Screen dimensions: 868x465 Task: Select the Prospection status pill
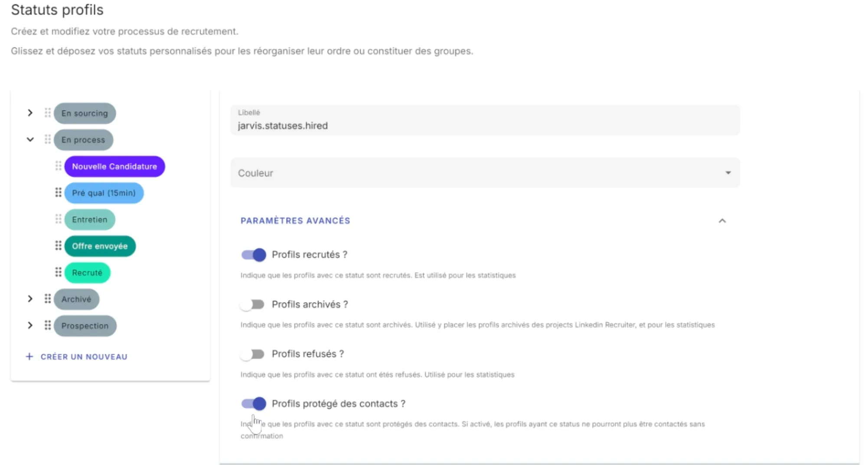85,326
